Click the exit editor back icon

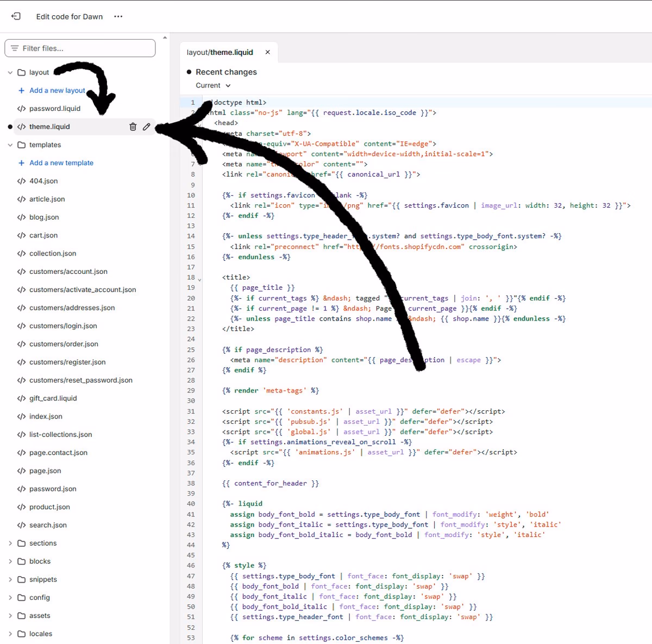tap(16, 16)
